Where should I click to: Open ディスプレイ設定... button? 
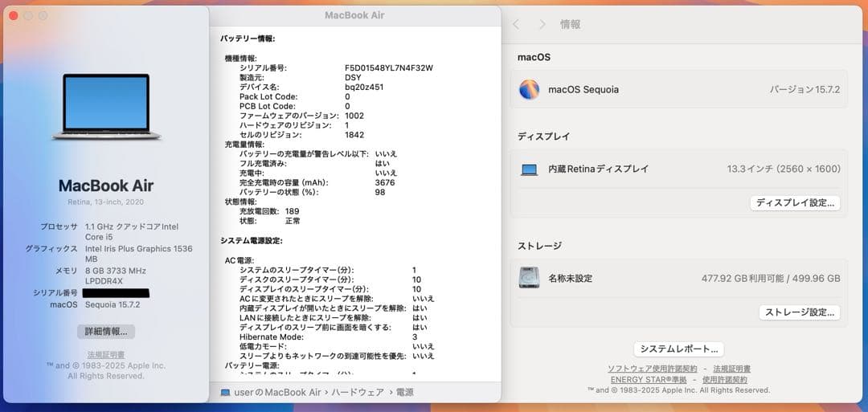click(x=795, y=203)
